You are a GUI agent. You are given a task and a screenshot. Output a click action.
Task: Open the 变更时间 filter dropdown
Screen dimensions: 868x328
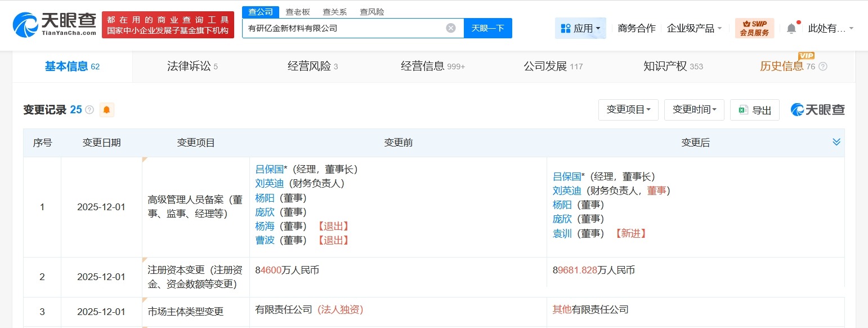click(x=694, y=110)
